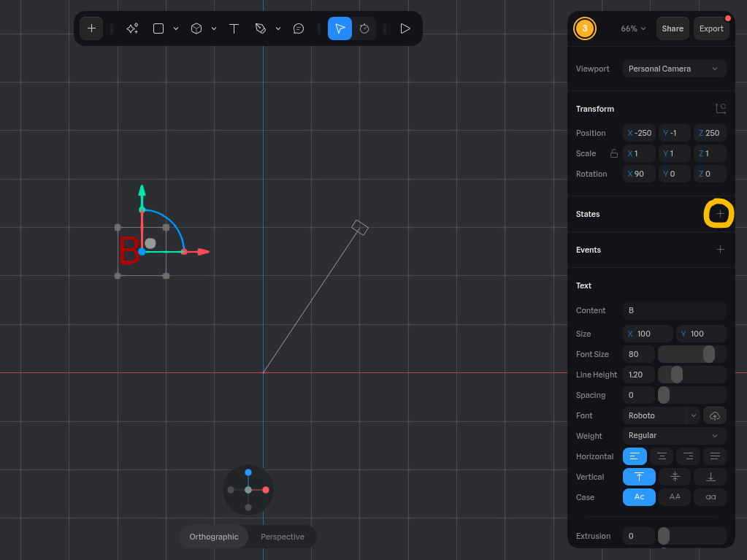Screen dimensions: 747x560
Task: Edit the Rotation Z field
Action: 709,174
